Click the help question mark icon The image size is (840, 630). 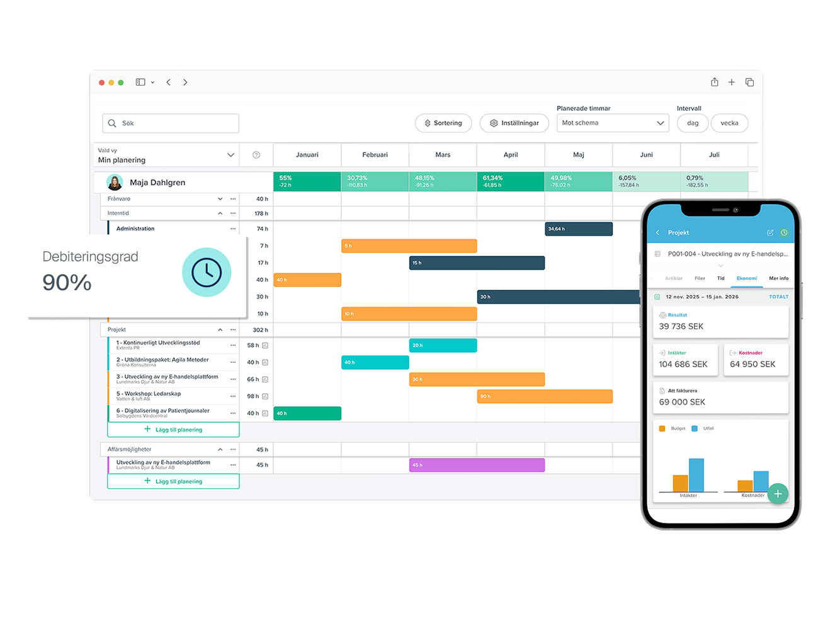tap(256, 155)
